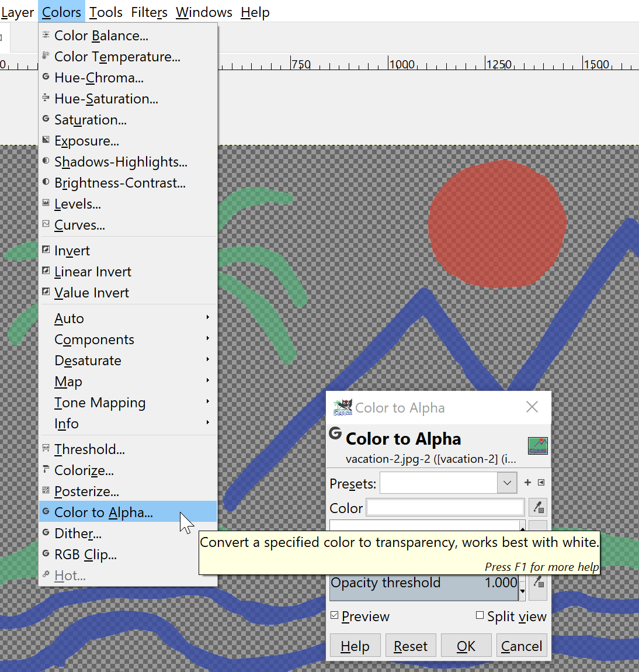
Task: Click the Levels histogram icon
Action: click(x=46, y=203)
